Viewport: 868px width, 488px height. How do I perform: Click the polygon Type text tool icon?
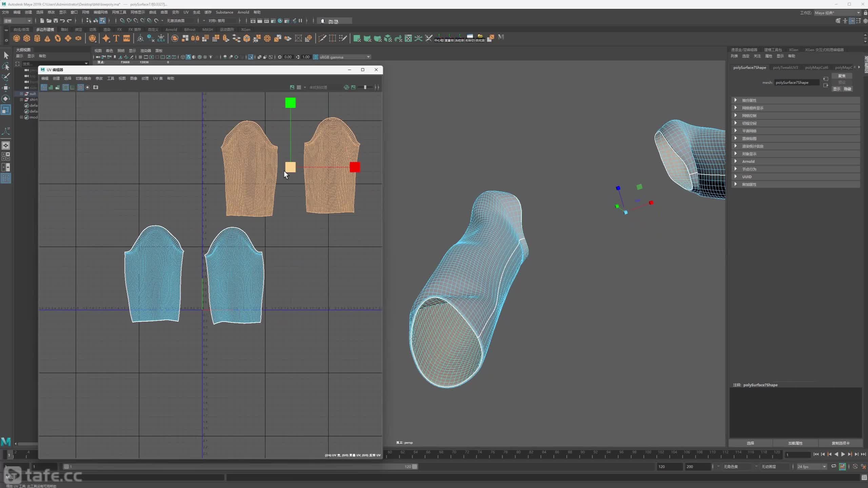(116, 38)
